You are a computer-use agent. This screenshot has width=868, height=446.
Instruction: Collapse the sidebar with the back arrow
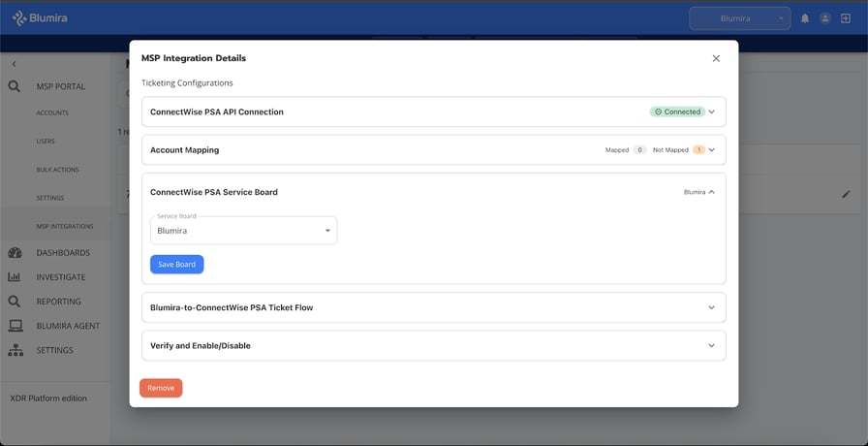(x=15, y=64)
